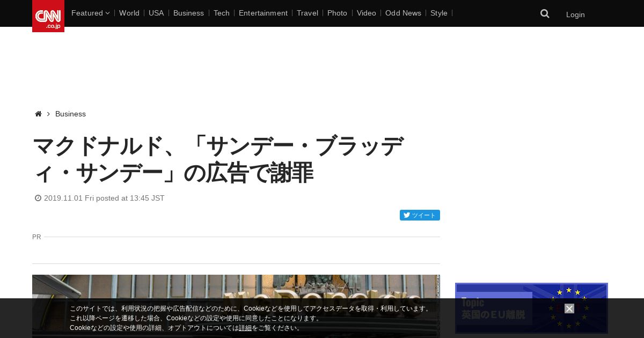Click Business in the breadcrumb
The image size is (644, 338).
pyautogui.click(x=70, y=114)
